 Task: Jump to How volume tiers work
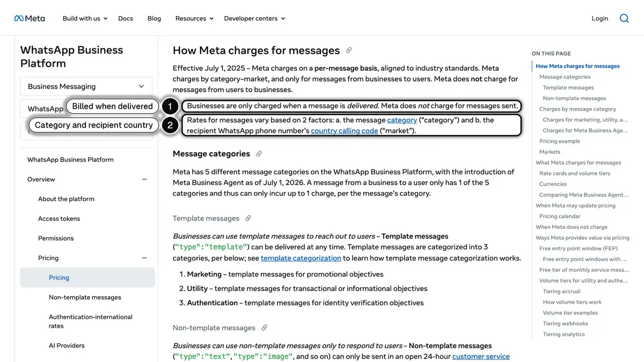pos(572,302)
